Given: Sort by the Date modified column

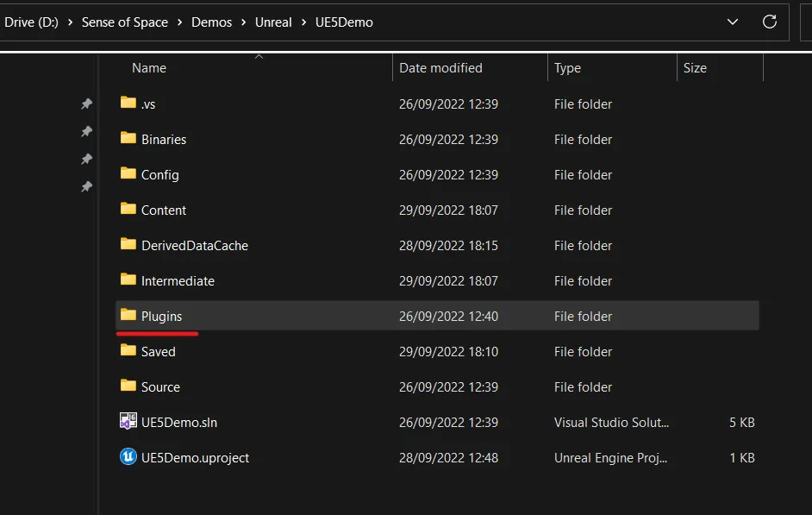Looking at the screenshot, I should [x=440, y=68].
